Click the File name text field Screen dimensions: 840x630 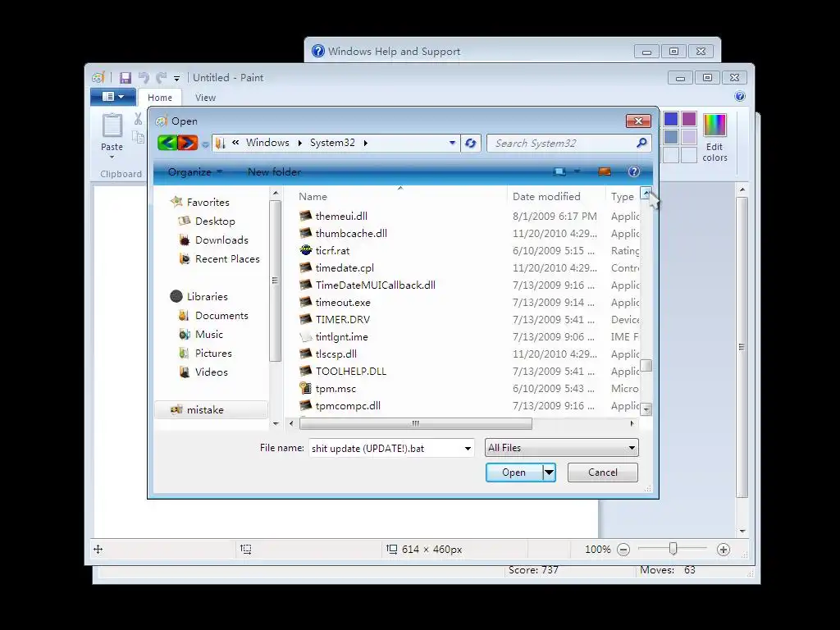385,449
